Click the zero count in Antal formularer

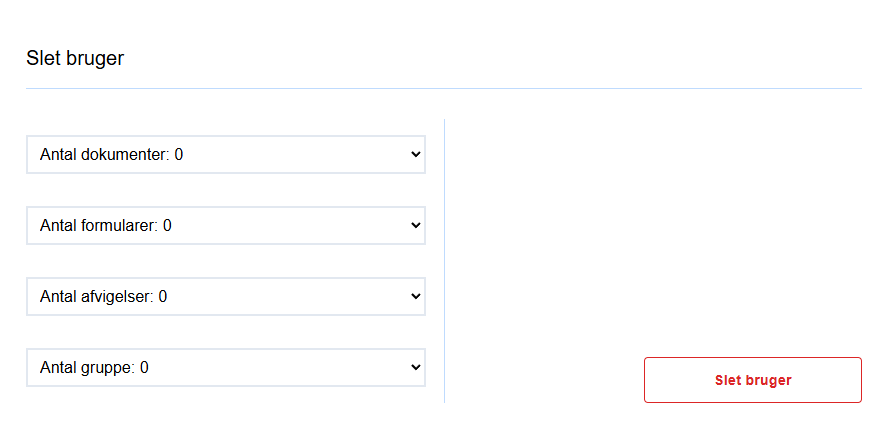[x=167, y=225]
